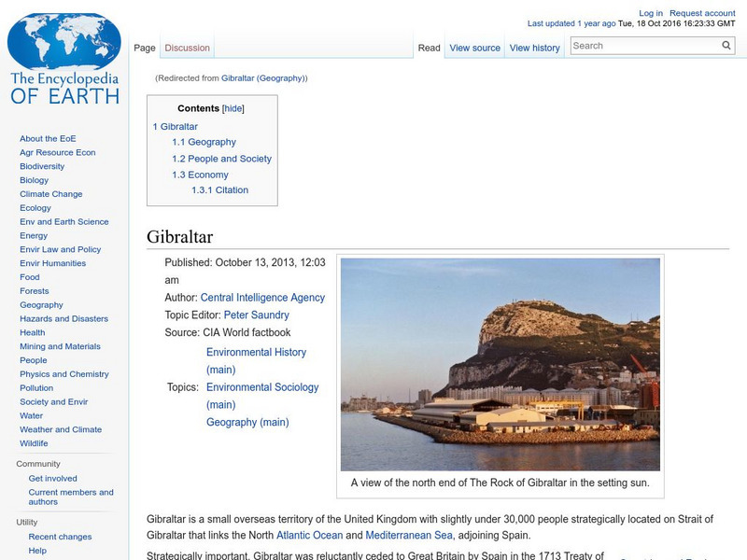Open the Central Intelligence Agency author link
The image size is (747, 560).
coord(262,298)
